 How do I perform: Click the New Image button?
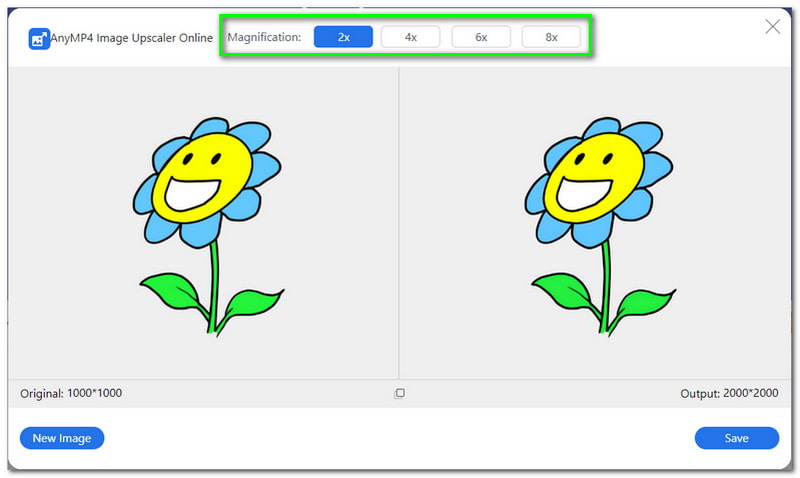pyautogui.click(x=62, y=438)
